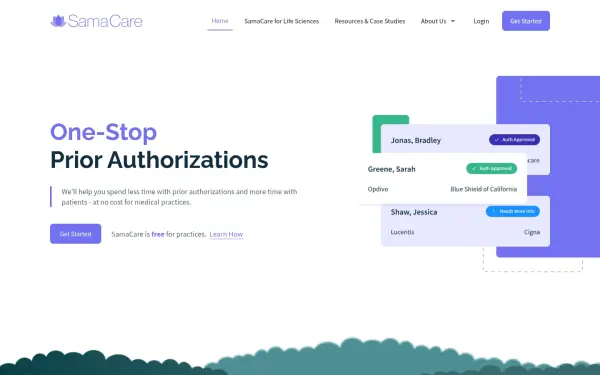Click the Login link
600x375 pixels.
(x=481, y=21)
